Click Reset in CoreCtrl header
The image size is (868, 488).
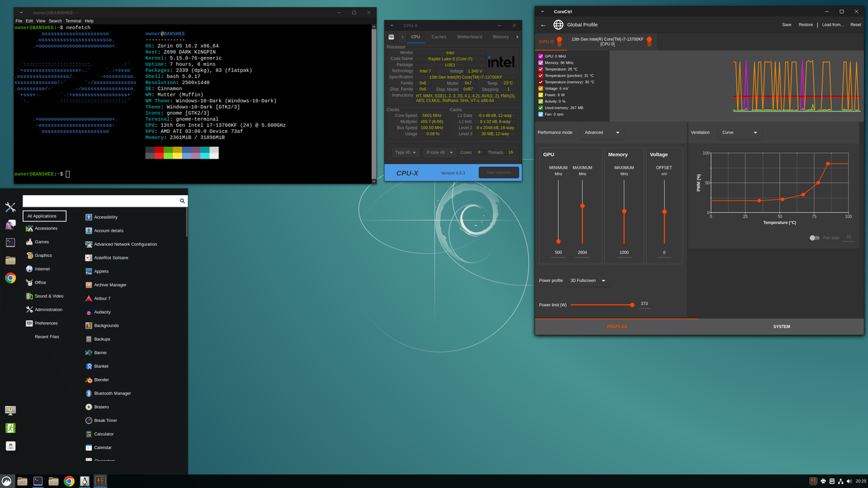856,25
